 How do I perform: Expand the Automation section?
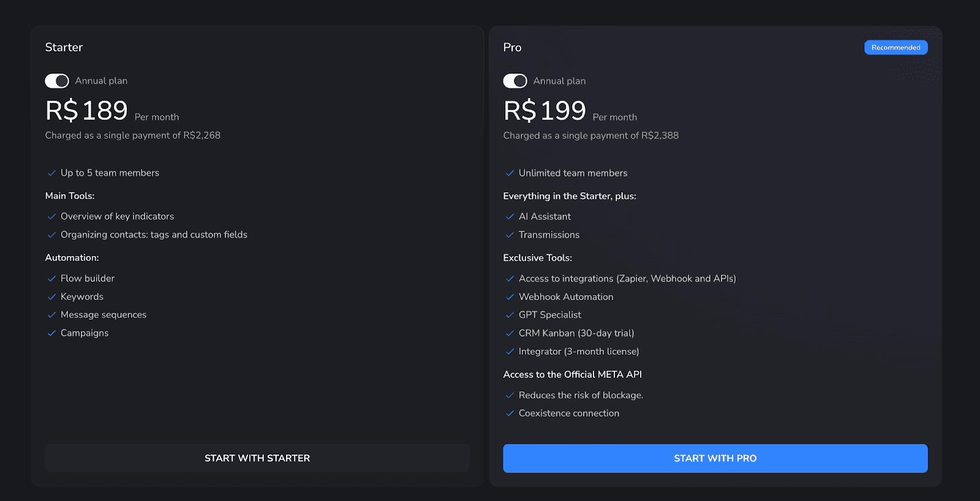[72, 258]
